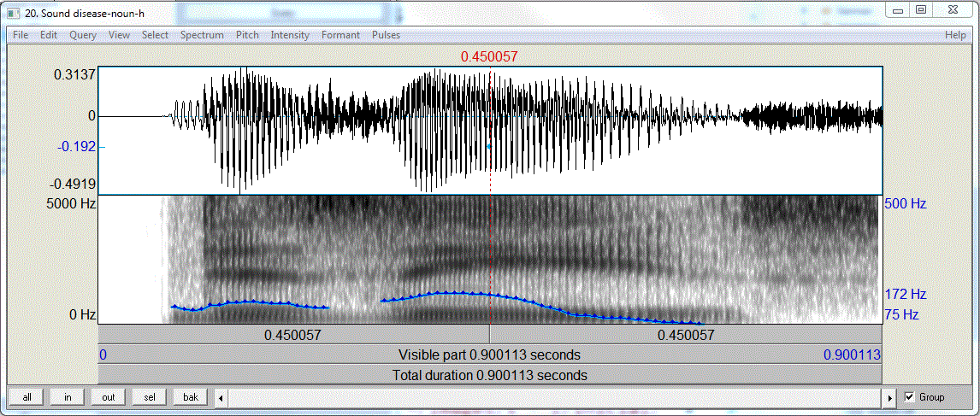
Task: Click the 'bak' zoom button
Action: pyautogui.click(x=190, y=397)
